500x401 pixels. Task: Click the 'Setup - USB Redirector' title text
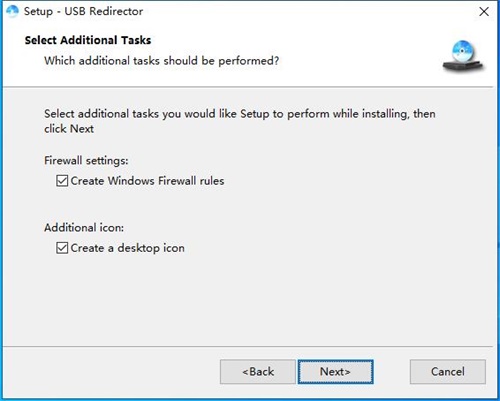[83, 11]
